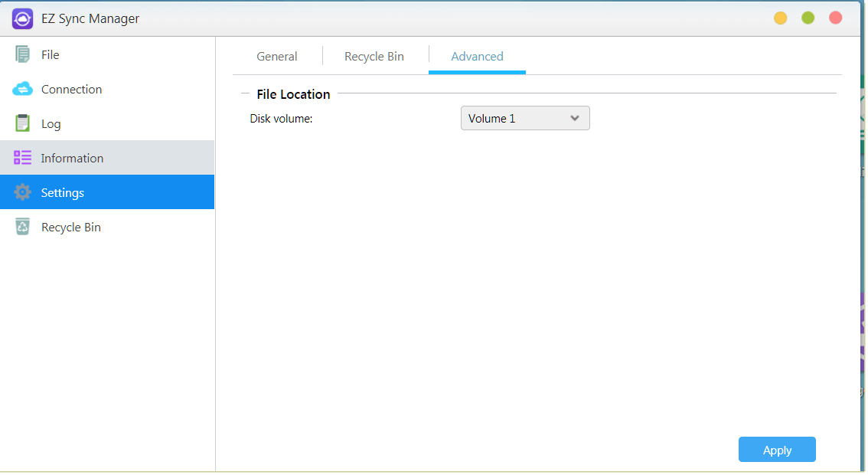Minimize window with yellow button
This screenshot has width=868, height=475.
(x=781, y=18)
